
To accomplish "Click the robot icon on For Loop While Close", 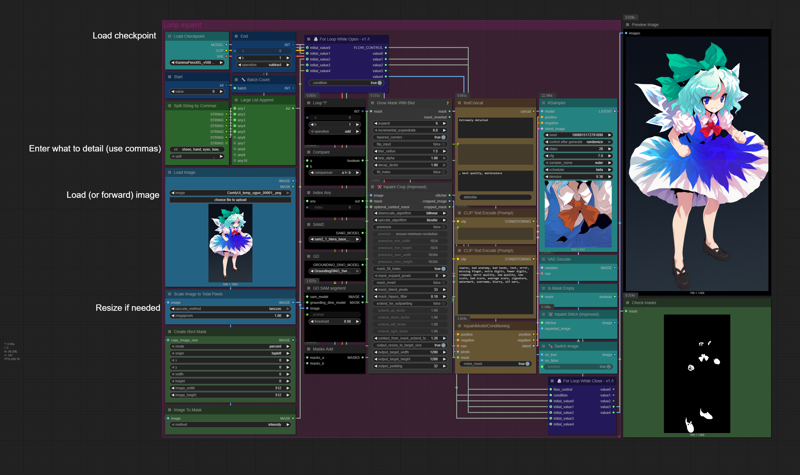I will pyautogui.click(x=559, y=381).
